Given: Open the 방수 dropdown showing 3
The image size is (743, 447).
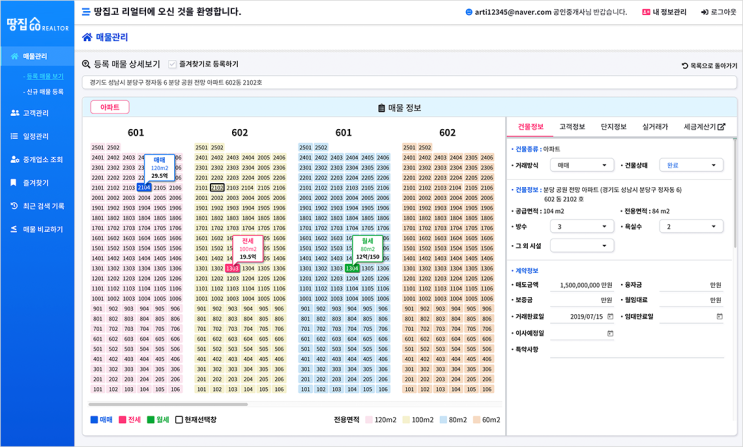Looking at the screenshot, I should point(582,227).
